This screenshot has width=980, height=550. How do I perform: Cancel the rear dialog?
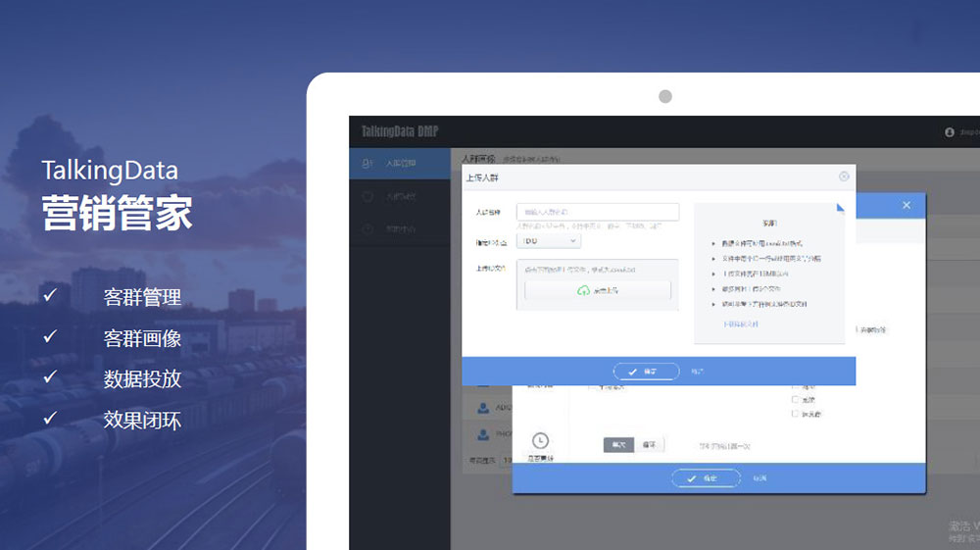[x=759, y=478]
